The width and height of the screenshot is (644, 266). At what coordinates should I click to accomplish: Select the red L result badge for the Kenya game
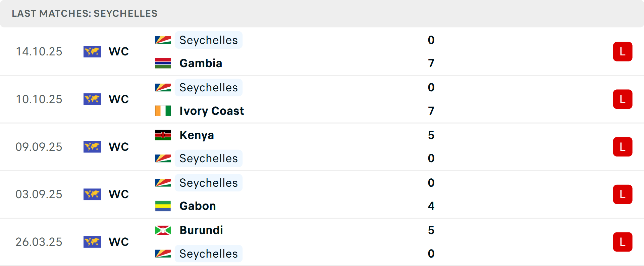[623, 147]
